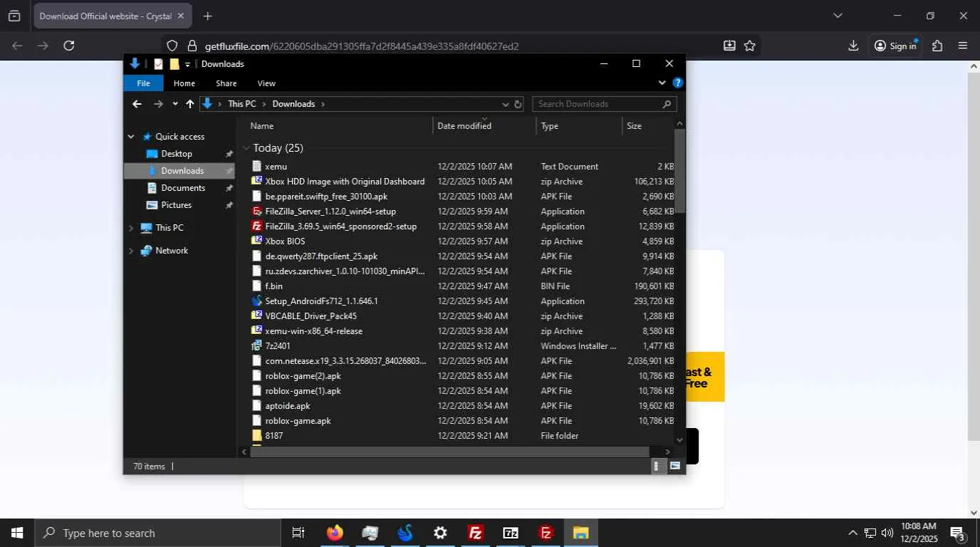Image resolution: width=980 pixels, height=547 pixels.
Task: Click the 7z2401 installer file icon
Action: coord(257,345)
